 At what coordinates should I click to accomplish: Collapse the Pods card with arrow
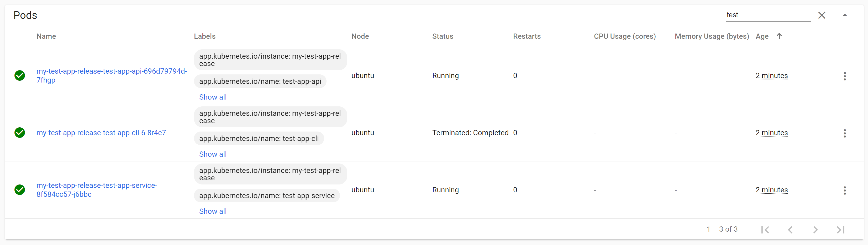click(x=844, y=15)
